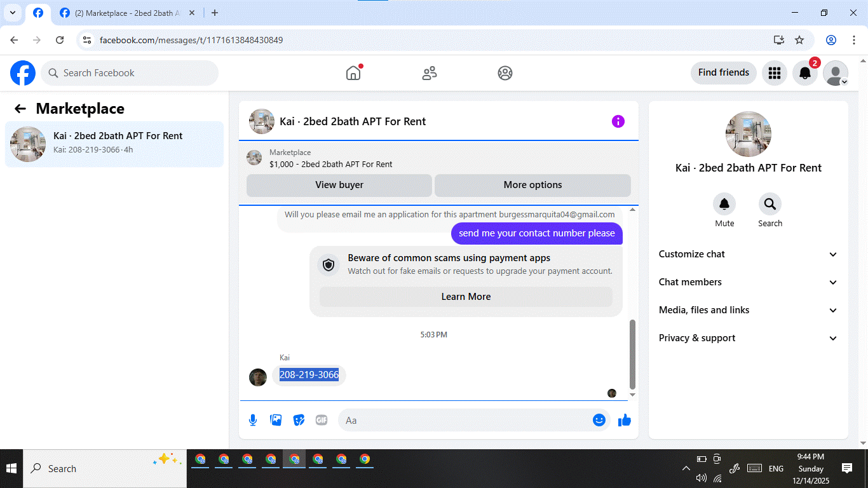
Task: Click the address bar URL
Action: point(191,40)
